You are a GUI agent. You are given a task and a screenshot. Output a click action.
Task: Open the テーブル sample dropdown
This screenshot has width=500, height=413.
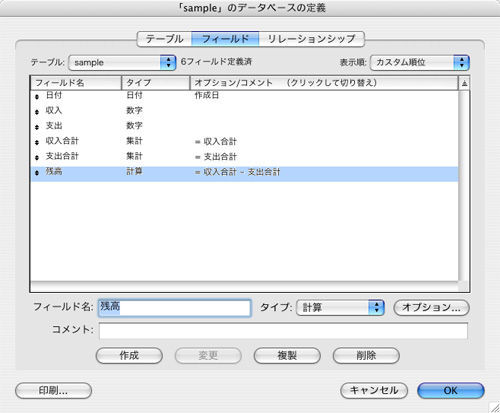click(x=122, y=62)
